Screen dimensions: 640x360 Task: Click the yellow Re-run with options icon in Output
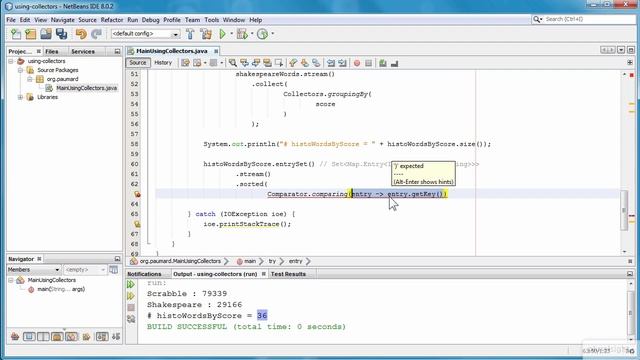pyautogui.click(x=131, y=296)
